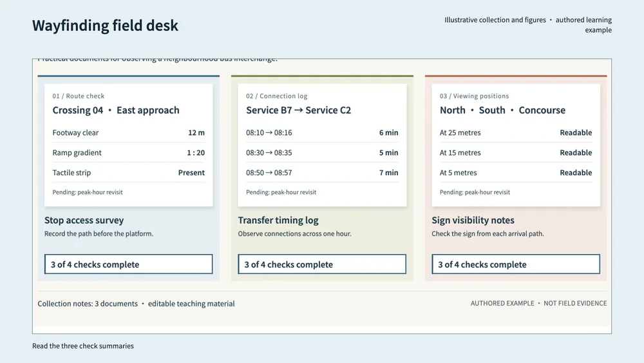Click Readable value for At 5 metres
The image size is (644, 363).
click(x=576, y=173)
